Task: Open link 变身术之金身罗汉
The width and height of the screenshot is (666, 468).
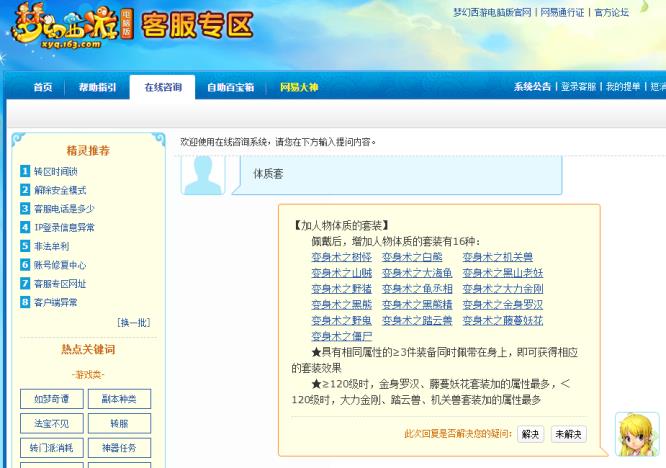Action: [503, 304]
